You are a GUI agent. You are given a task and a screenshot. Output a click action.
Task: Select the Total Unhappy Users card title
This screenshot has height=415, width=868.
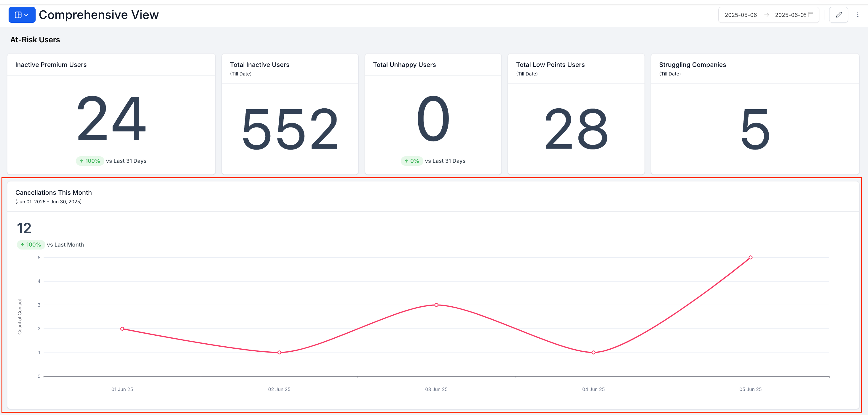point(404,65)
